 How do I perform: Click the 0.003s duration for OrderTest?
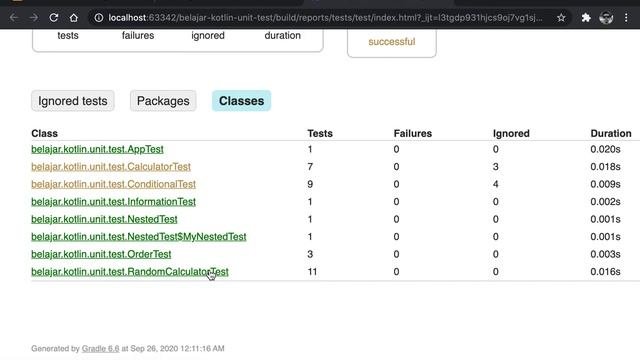click(x=605, y=255)
